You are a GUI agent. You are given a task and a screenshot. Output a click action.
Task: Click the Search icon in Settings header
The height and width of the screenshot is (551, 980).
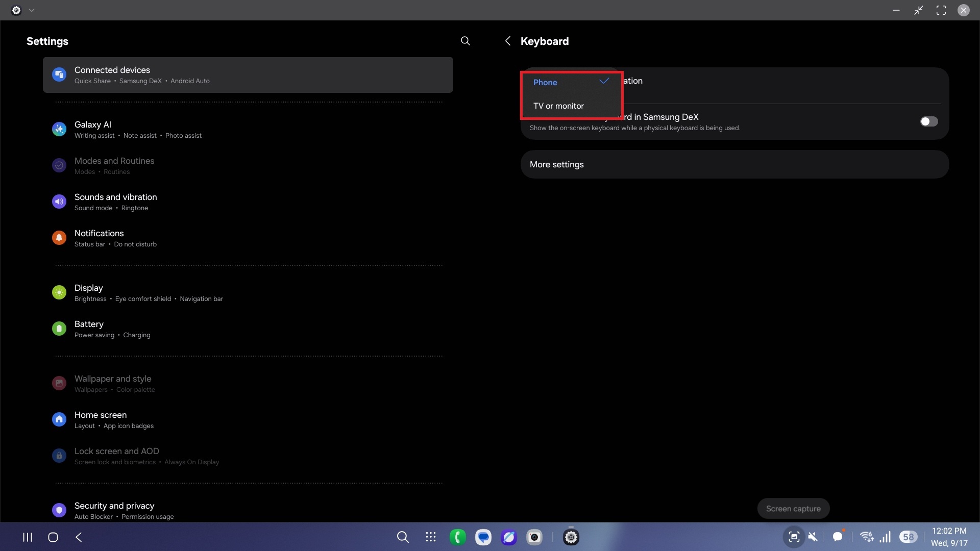pos(465,41)
